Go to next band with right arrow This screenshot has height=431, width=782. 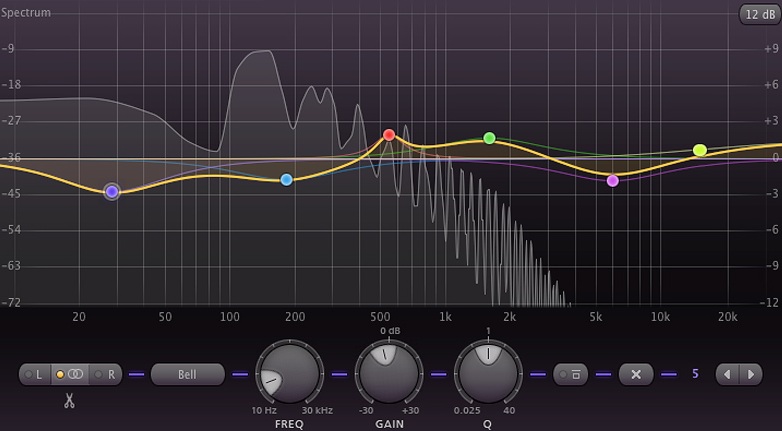coord(751,374)
